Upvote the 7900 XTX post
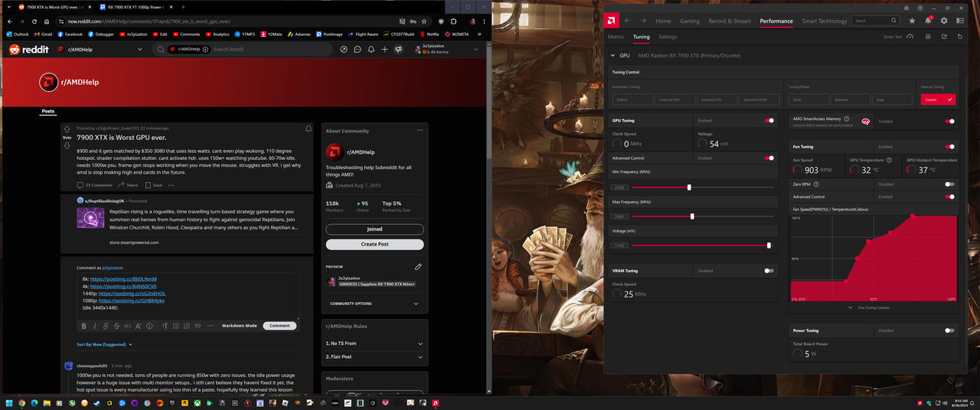The width and height of the screenshot is (980, 410). pos(67,129)
